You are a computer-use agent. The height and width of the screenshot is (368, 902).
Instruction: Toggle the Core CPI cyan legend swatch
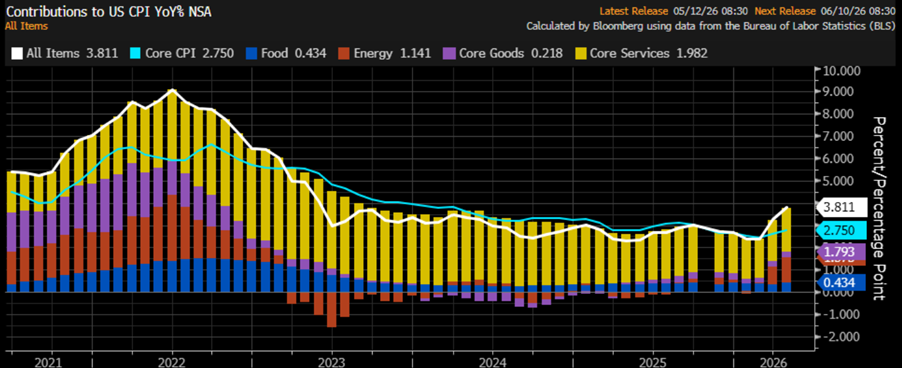pos(134,53)
